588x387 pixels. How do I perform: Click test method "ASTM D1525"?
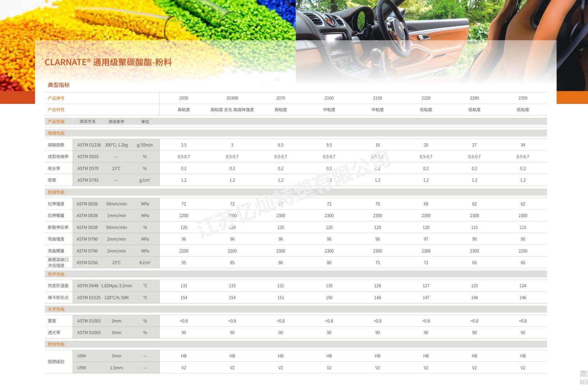click(89, 297)
